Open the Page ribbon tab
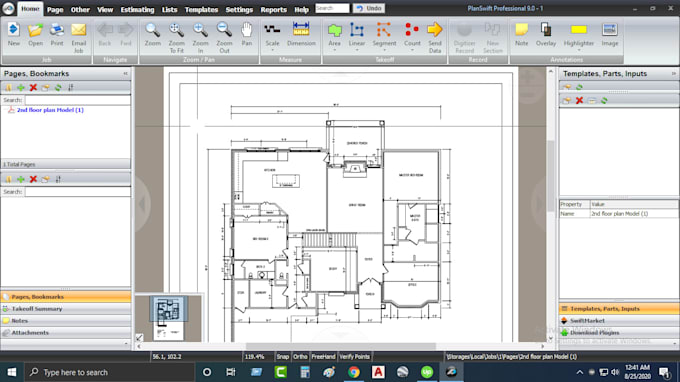 55,9
